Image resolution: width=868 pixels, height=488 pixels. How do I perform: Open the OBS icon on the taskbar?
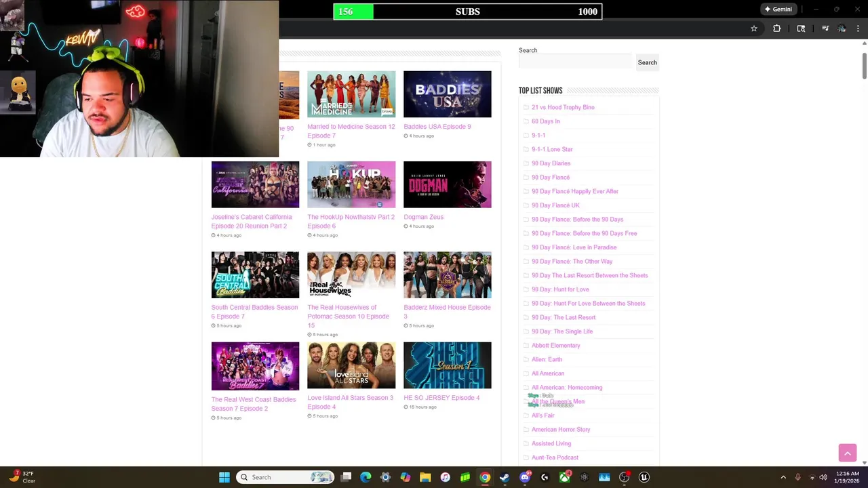coord(624,477)
